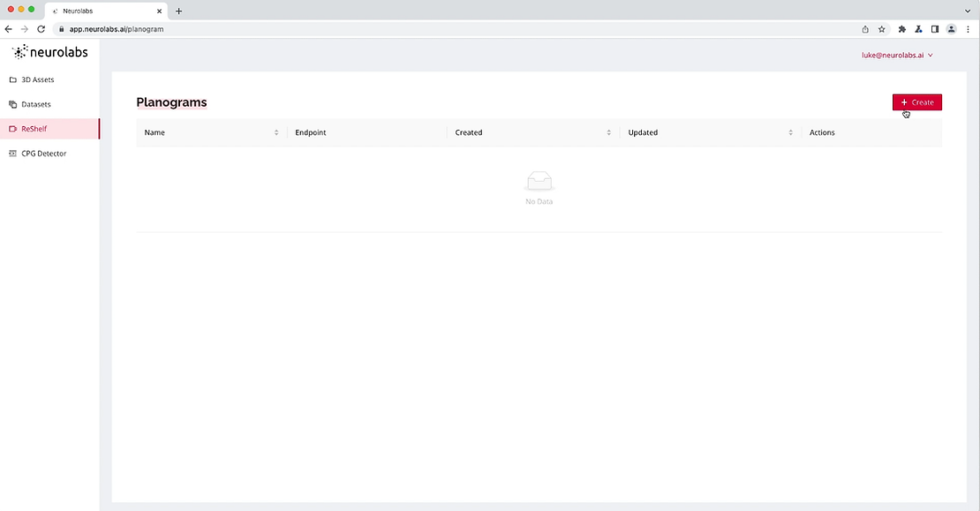Go back with browser back arrow
Viewport: 980px width, 511px height.
pos(8,29)
